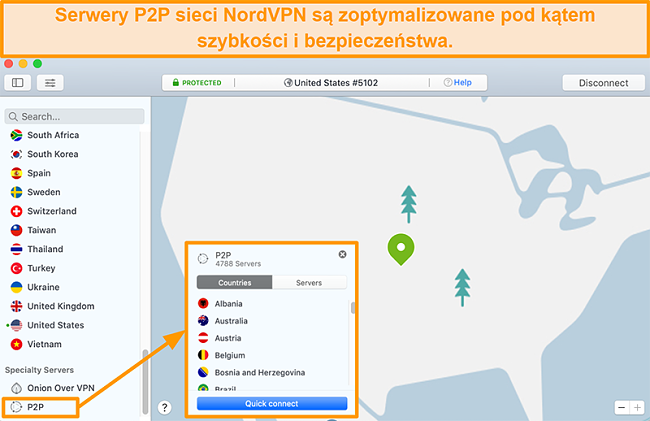Click the green map location pin
The image size is (650, 421).
(401, 249)
